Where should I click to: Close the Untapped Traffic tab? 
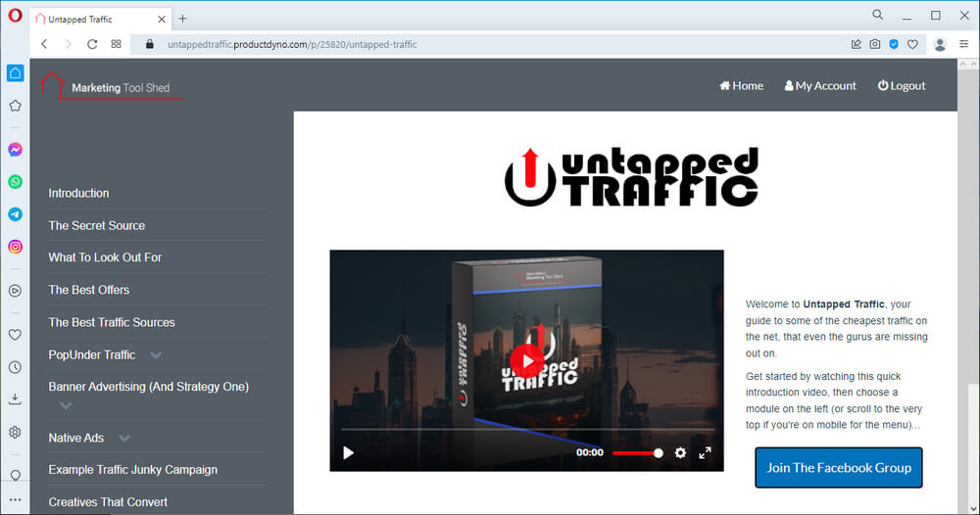click(x=162, y=20)
